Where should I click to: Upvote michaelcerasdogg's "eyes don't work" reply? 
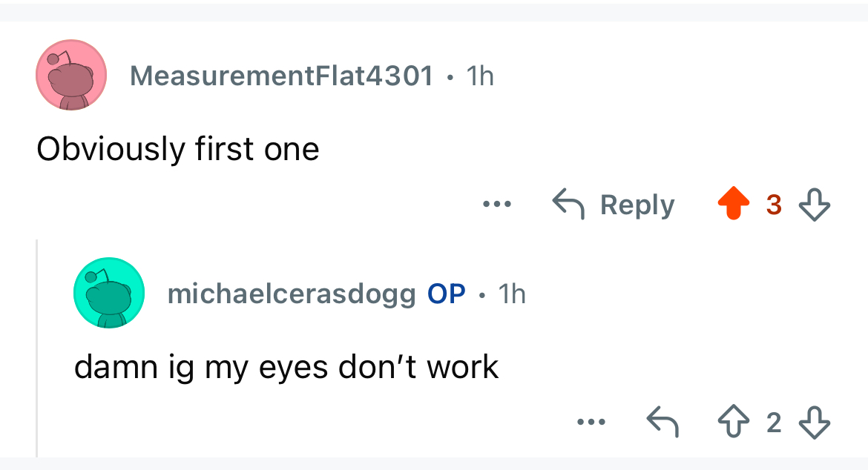click(x=733, y=423)
